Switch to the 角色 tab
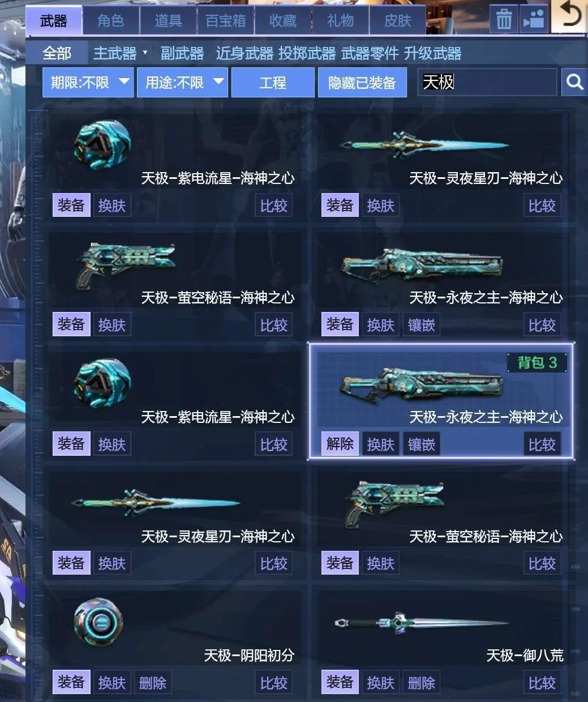Screen dimensions: 588x702 click(x=111, y=21)
